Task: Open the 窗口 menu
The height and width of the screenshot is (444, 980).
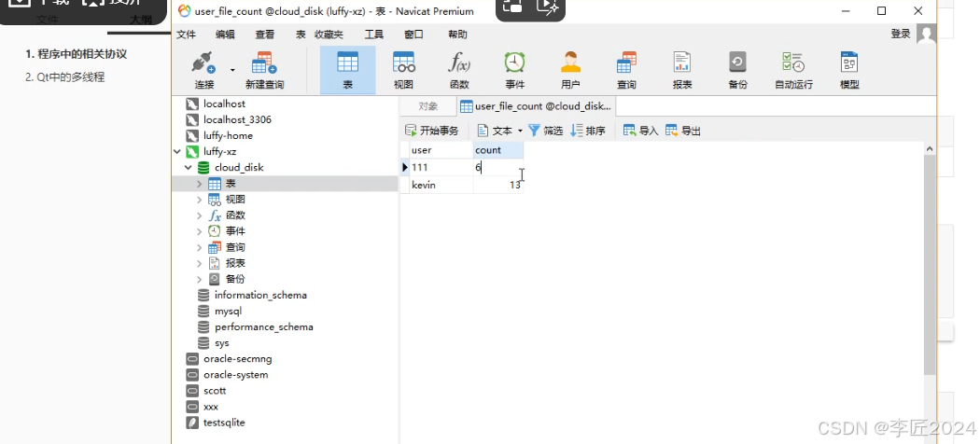Action: point(413,35)
